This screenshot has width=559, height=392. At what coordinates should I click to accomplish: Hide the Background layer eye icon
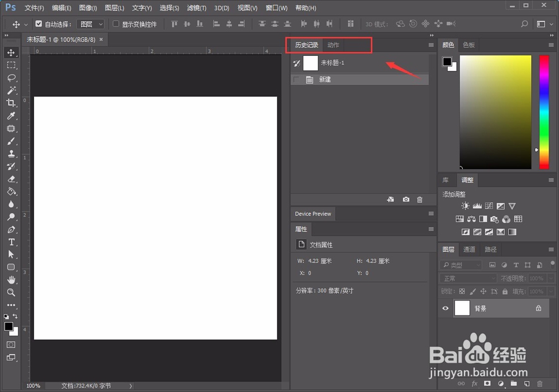(x=446, y=308)
